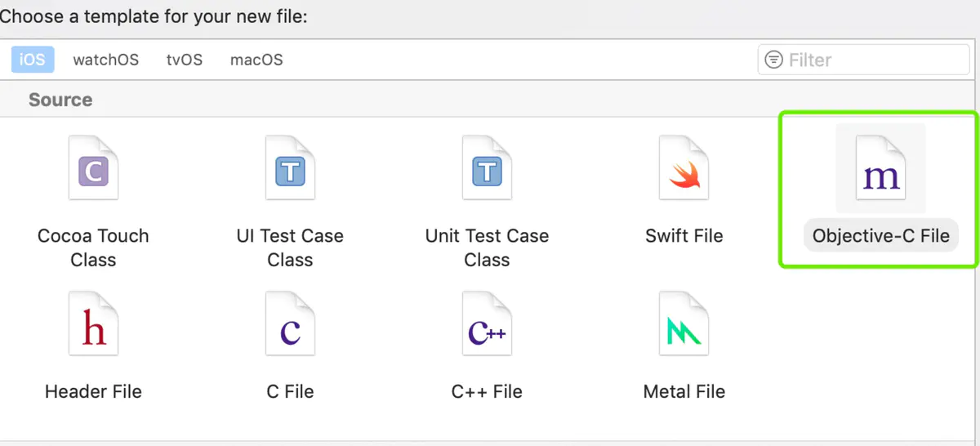Viewport: 980px width, 446px height.
Task: Select the Metal File template icon
Action: pos(684,324)
